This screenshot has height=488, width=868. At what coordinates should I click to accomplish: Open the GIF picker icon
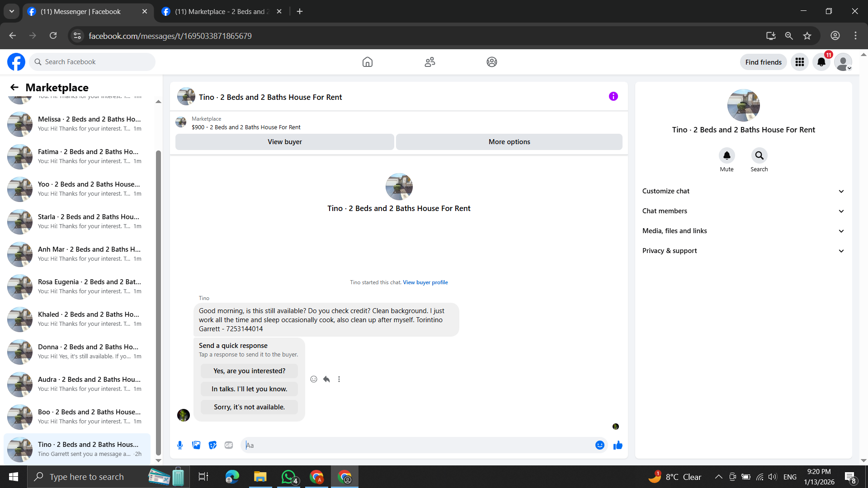tap(229, 445)
